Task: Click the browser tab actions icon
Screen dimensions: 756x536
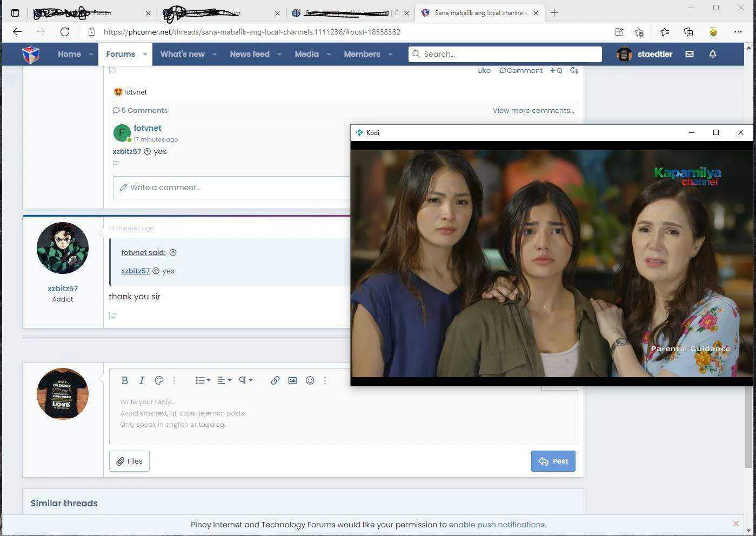Action: (15, 13)
